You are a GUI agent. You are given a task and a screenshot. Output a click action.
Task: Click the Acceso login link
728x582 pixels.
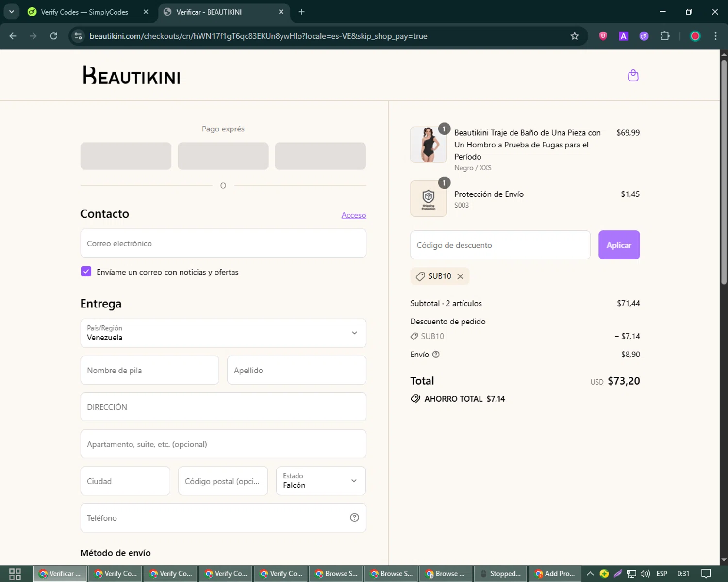coord(354,215)
